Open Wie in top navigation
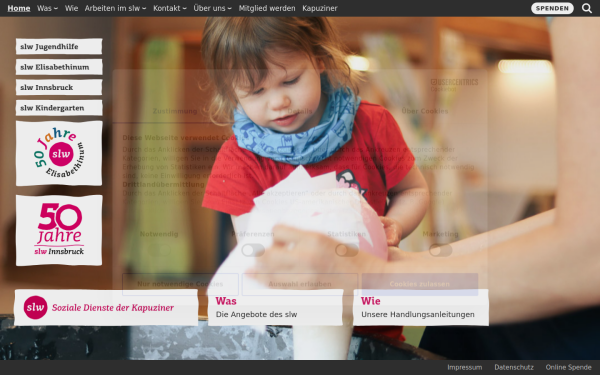Image resolution: width=600 pixels, height=375 pixels. (x=71, y=8)
